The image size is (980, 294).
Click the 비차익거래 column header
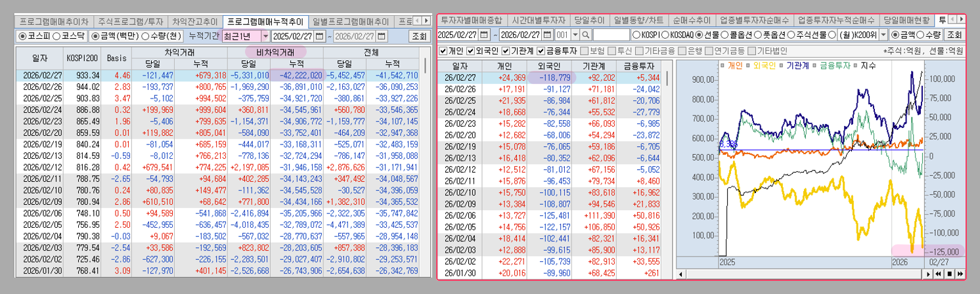275,51
